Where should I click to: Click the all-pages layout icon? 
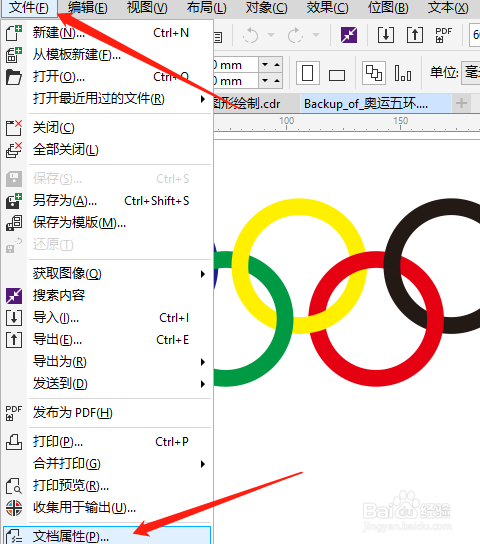[374, 73]
